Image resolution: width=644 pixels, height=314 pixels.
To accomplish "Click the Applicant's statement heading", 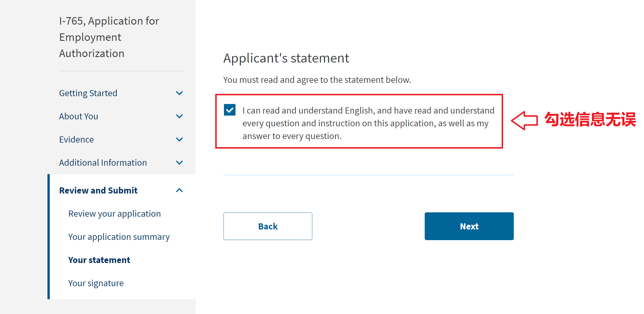I will coord(286,58).
